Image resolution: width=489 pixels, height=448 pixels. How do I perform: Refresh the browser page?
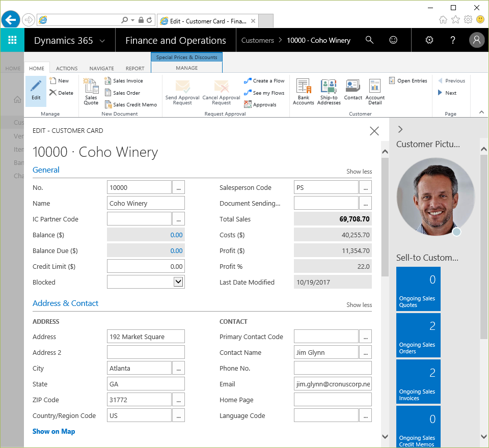pos(149,20)
